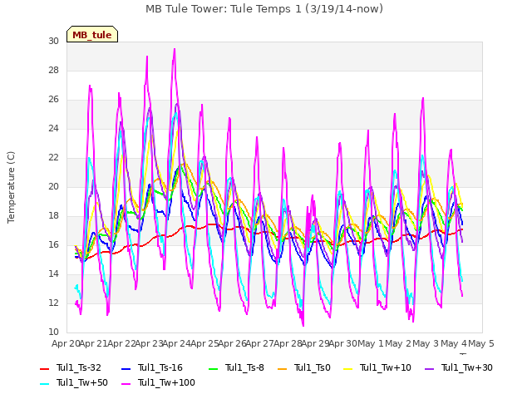Click the blue Tul1_Ts-16 legend swatch
The width and height of the screenshot is (532, 399).
(x=126, y=368)
